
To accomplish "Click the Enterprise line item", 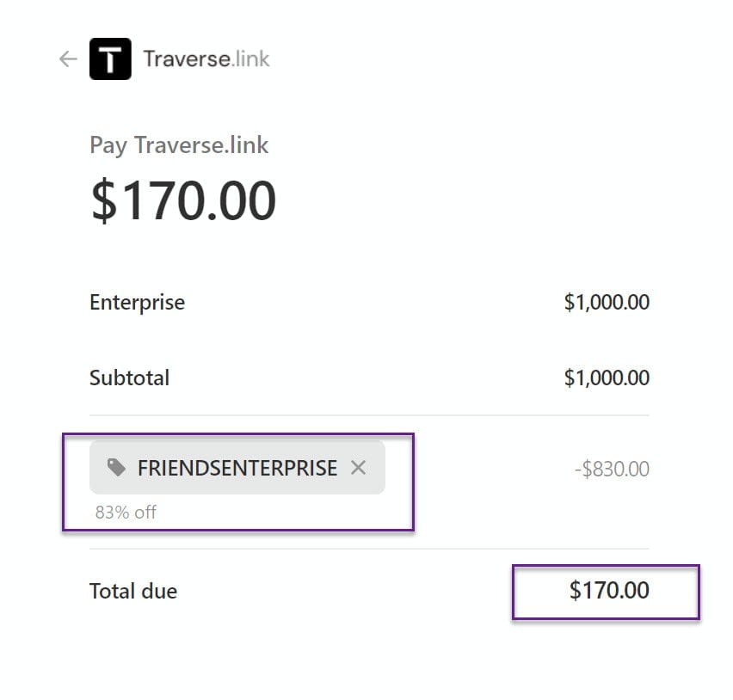I will tap(137, 302).
